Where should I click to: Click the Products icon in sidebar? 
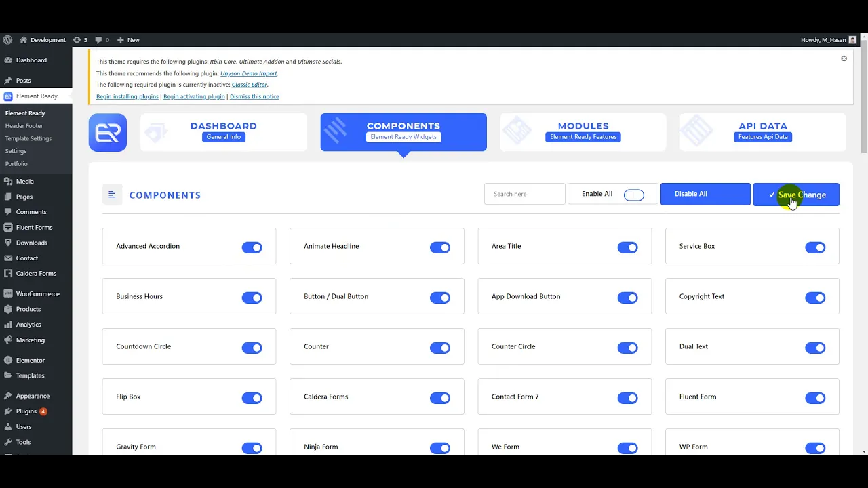[8, 309]
